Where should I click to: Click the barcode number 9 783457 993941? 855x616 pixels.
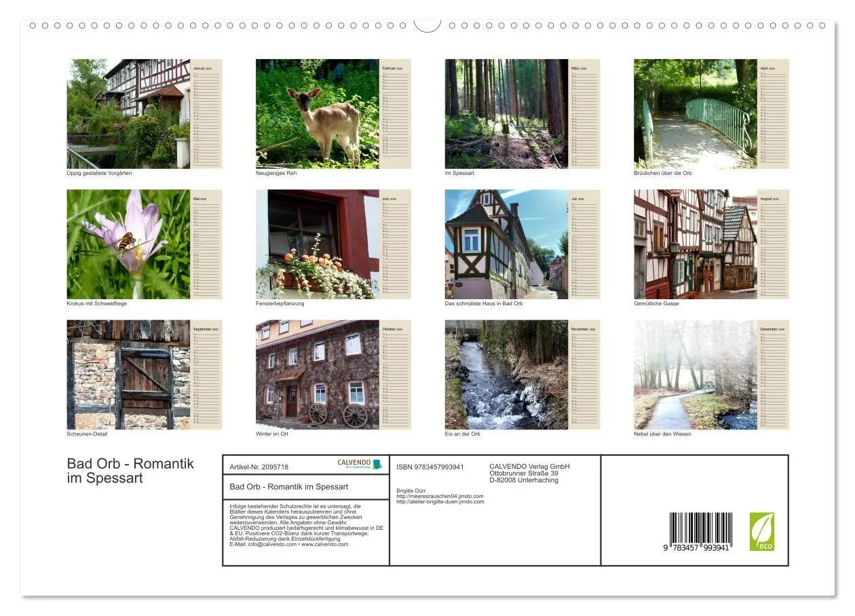(x=697, y=547)
